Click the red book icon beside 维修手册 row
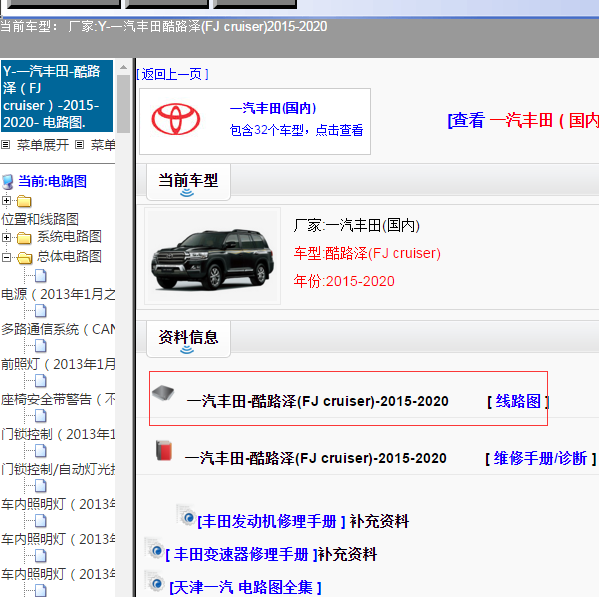Image resolution: width=599 pixels, height=597 pixels. [164, 450]
